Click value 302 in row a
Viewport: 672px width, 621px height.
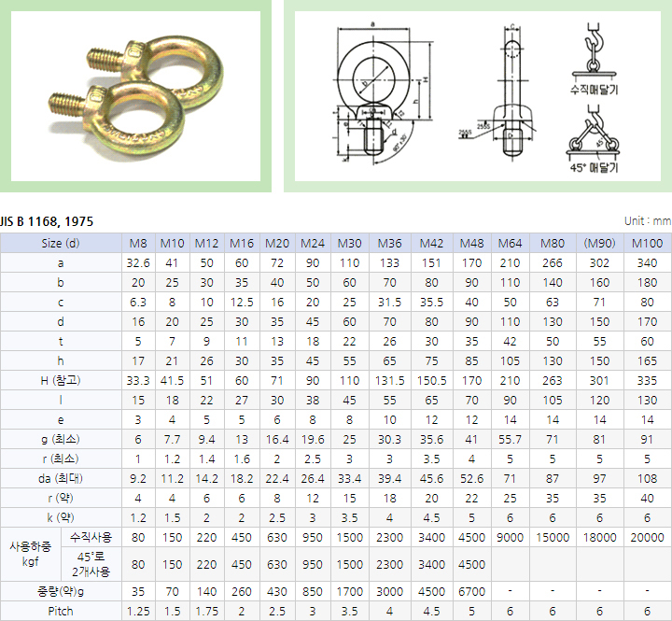pyautogui.click(x=599, y=263)
